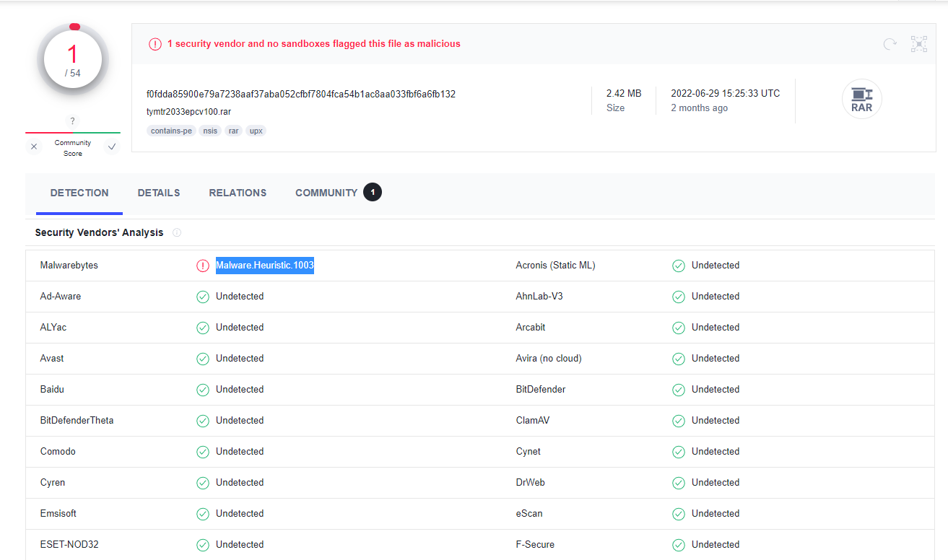The height and width of the screenshot is (560, 948).
Task: Click the Community Score question mark
Action: click(x=72, y=121)
